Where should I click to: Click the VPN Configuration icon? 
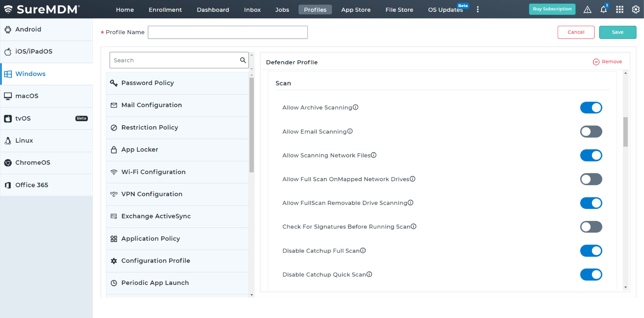114,194
